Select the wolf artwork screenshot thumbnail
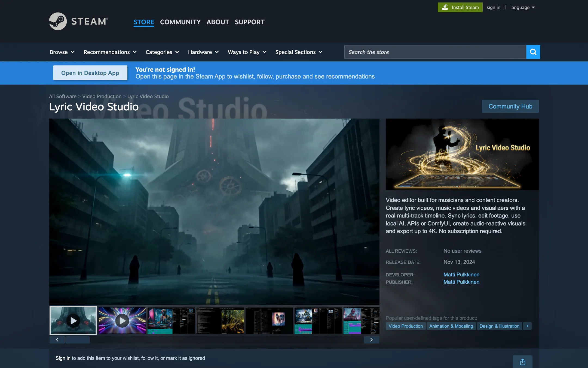Image resolution: width=588 pixels, height=368 pixels. (x=269, y=320)
